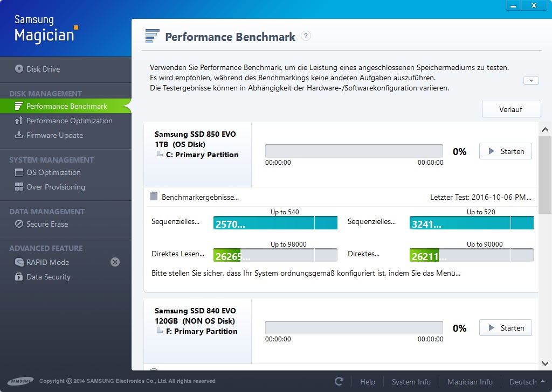552x392 pixels.
Task: Click the Performance Optimization arrows icon
Action: tap(19, 121)
